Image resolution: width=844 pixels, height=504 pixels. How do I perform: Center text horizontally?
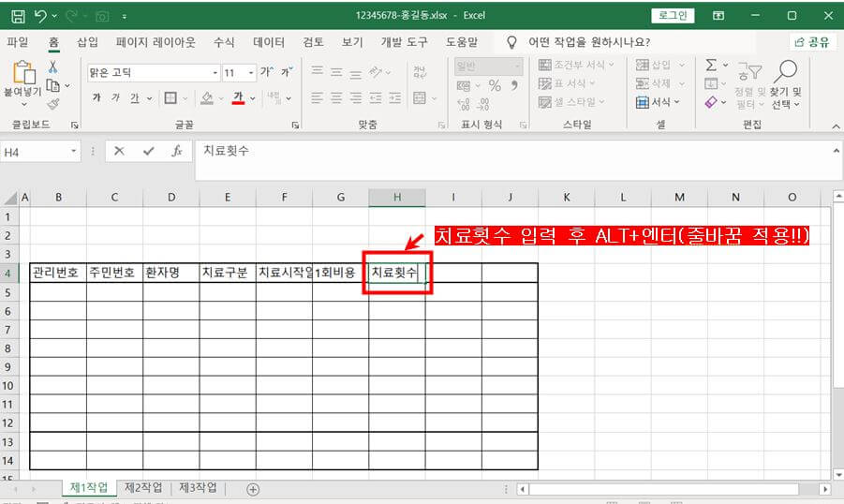point(336,97)
